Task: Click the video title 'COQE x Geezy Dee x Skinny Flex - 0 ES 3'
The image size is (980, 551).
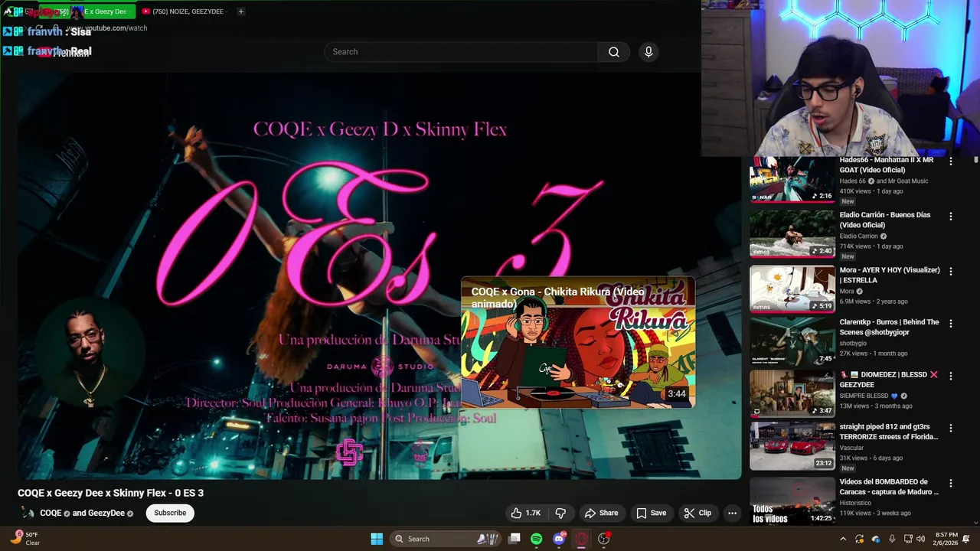Action: (110, 493)
